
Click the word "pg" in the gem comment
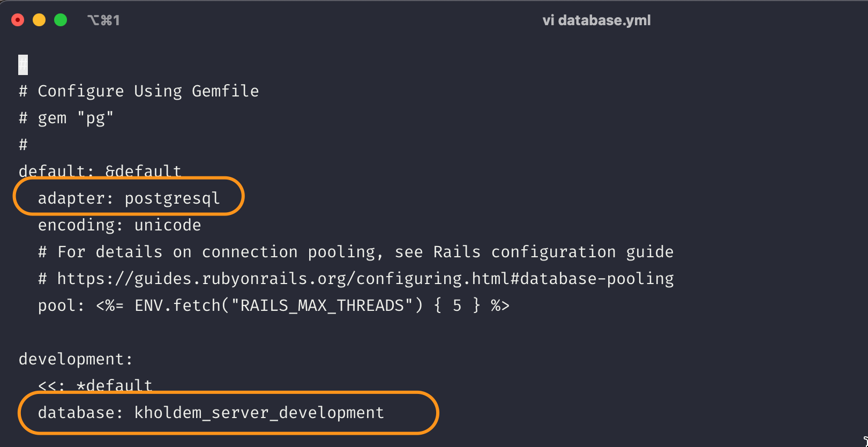pos(95,118)
